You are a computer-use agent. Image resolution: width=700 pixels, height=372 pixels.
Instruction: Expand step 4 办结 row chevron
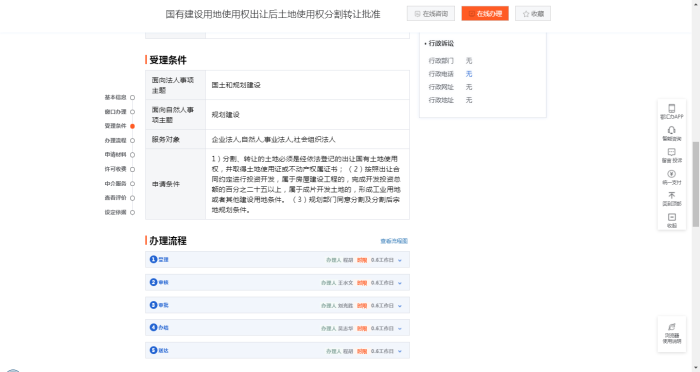tap(400, 328)
